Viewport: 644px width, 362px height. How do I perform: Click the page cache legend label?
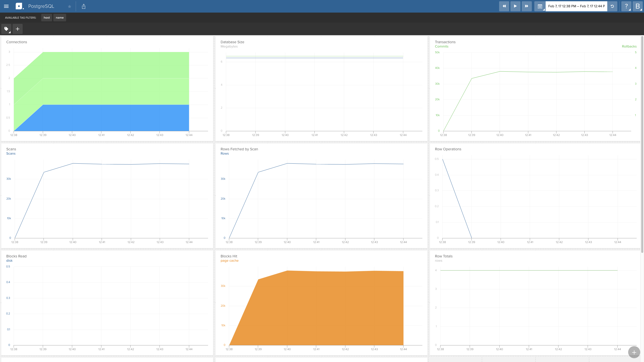coord(229,261)
